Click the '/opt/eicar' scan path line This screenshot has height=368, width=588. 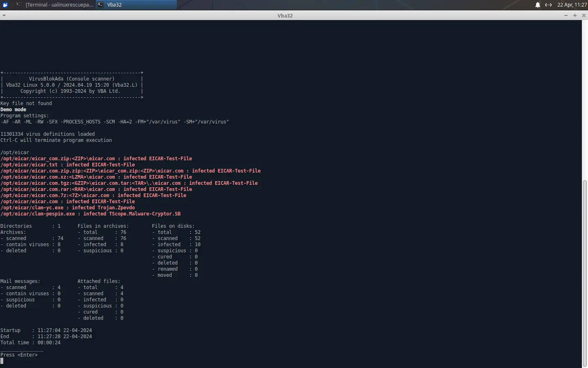15,153
